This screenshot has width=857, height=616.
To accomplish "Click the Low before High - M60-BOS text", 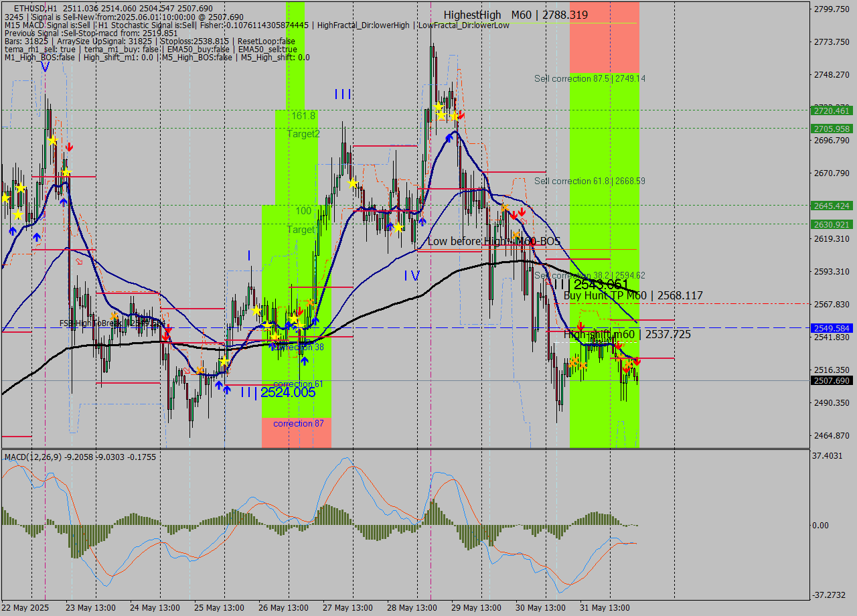I will pyautogui.click(x=493, y=241).
